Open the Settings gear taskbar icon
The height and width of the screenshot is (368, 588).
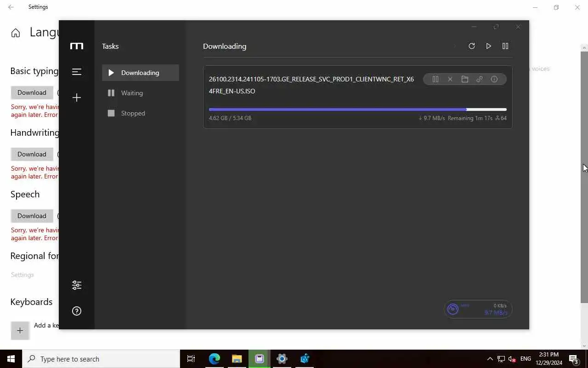(282, 359)
